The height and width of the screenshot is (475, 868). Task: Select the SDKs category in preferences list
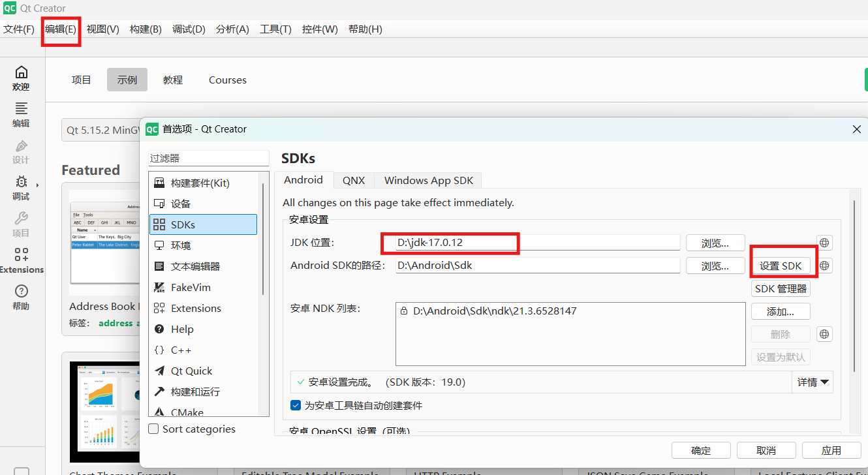(203, 224)
